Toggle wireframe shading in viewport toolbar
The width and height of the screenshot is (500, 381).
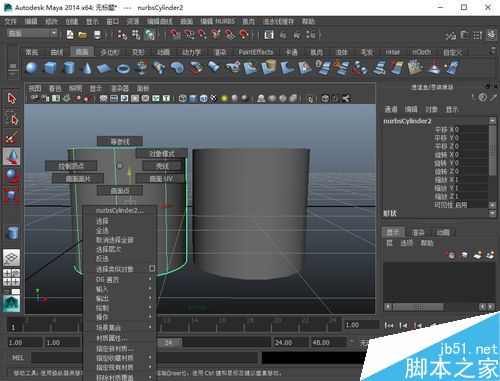pyautogui.click(x=182, y=98)
